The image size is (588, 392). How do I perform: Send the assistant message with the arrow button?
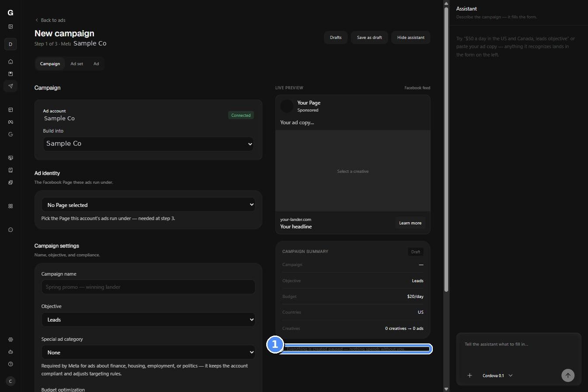pyautogui.click(x=568, y=375)
